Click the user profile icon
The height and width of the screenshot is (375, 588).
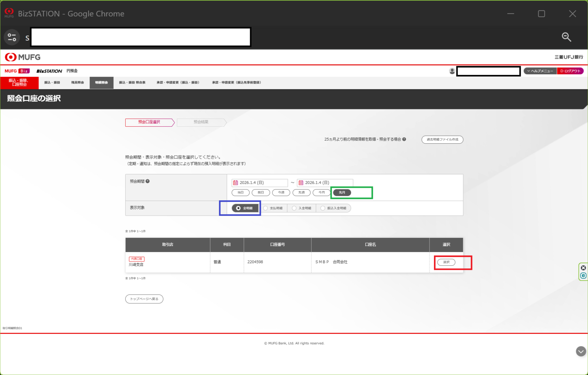pos(452,71)
